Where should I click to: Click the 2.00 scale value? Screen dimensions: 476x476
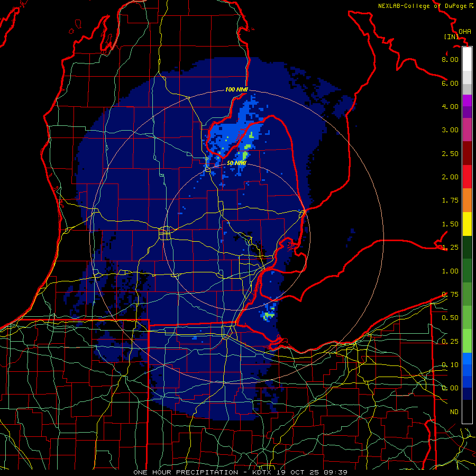pos(450,177)
